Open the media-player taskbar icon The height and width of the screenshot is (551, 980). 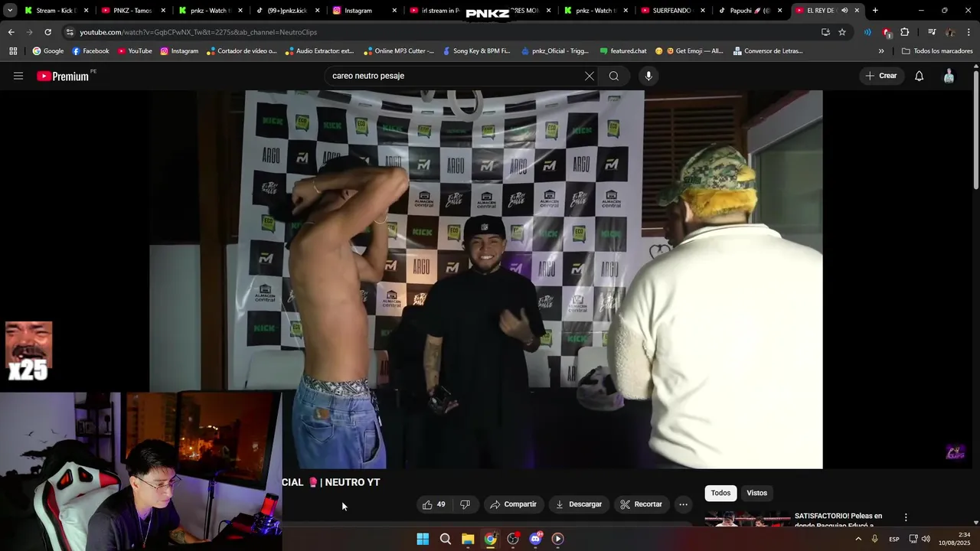[557, 539]
